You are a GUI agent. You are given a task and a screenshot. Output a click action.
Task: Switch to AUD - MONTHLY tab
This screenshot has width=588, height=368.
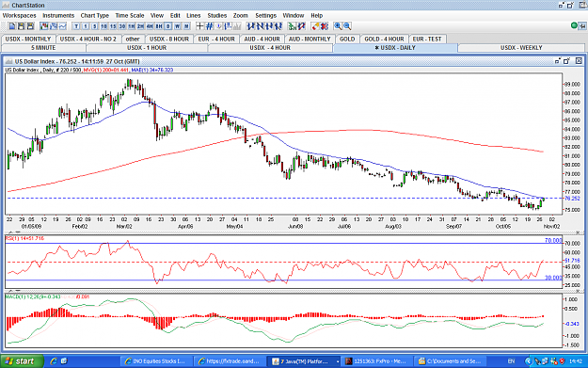pyautogui.click(x=310, y=39)
